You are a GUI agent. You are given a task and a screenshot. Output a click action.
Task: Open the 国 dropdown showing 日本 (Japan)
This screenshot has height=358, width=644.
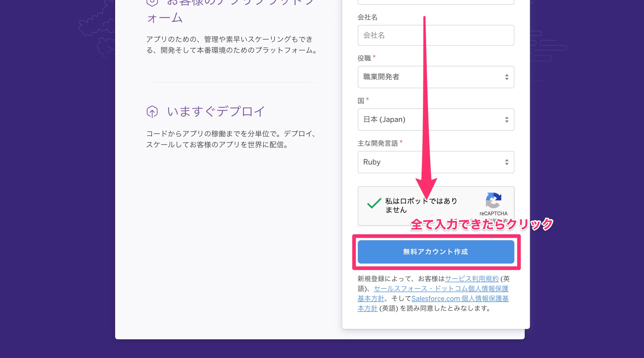pos(436,120)
